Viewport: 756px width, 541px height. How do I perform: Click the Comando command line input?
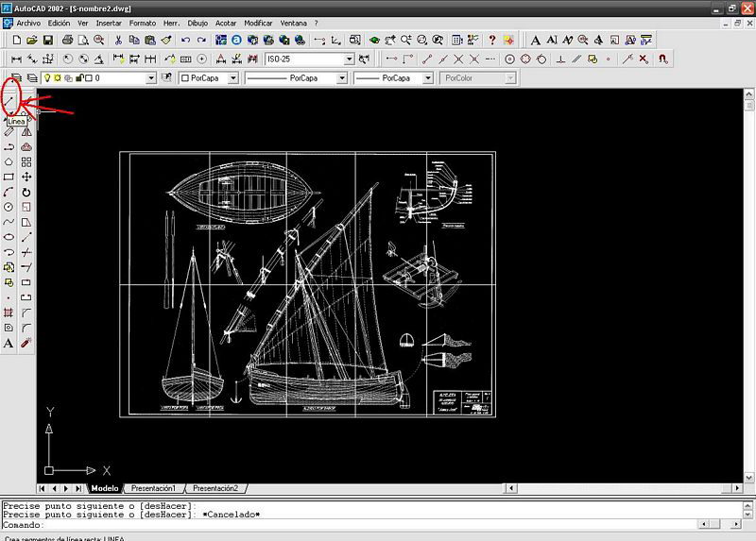tap(350, 525)
